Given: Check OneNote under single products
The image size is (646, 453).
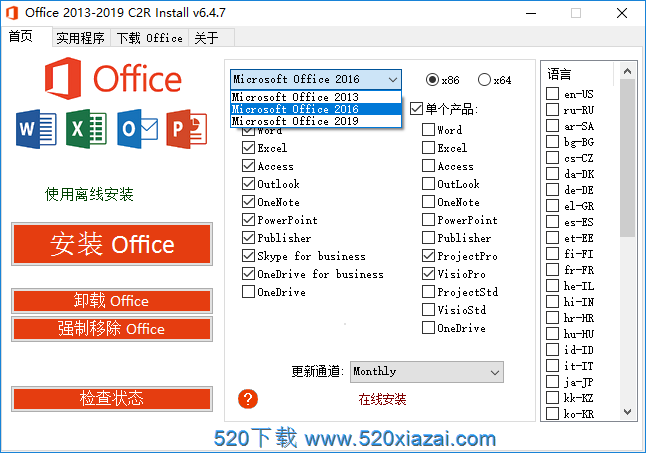Looking at the screenshot, I should 428,201.
